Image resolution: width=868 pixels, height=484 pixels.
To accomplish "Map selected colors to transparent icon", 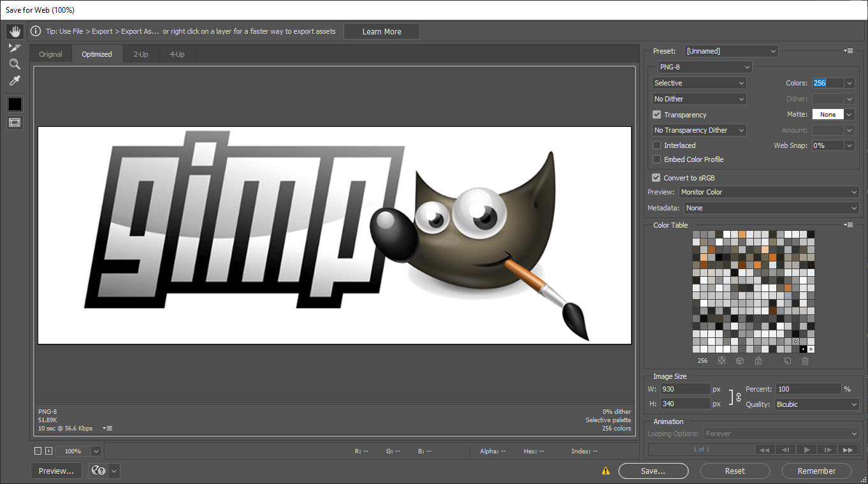I will pos(721,361).
